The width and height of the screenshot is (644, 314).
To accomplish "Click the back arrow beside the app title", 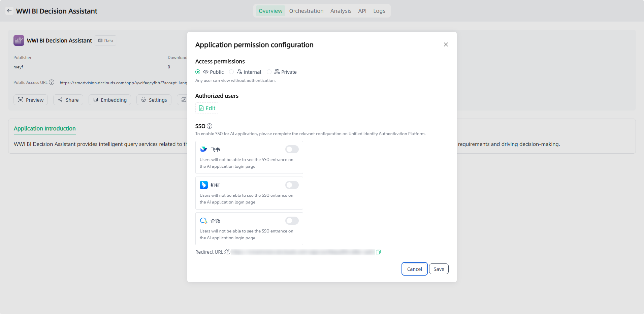I will 9,11.
